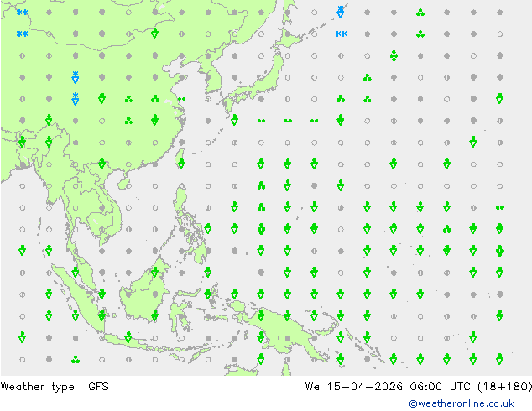Viewport: 532px width, 411px height.
Task: Click the blue snow shower symbol over the Kuril Islands
Action: [x=341, y=12]
